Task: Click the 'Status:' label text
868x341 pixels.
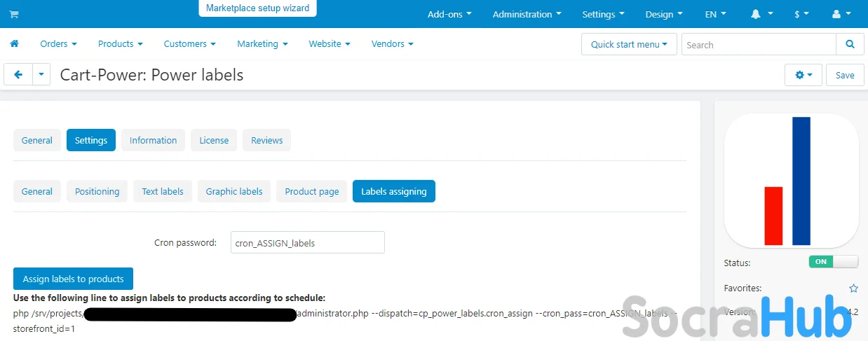Action: [737, 263]
